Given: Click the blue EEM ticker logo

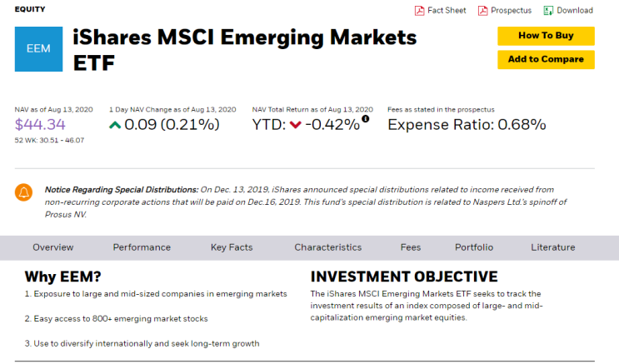Looking at the screenshot, I should pyautogui.click(x=38, y=49).
